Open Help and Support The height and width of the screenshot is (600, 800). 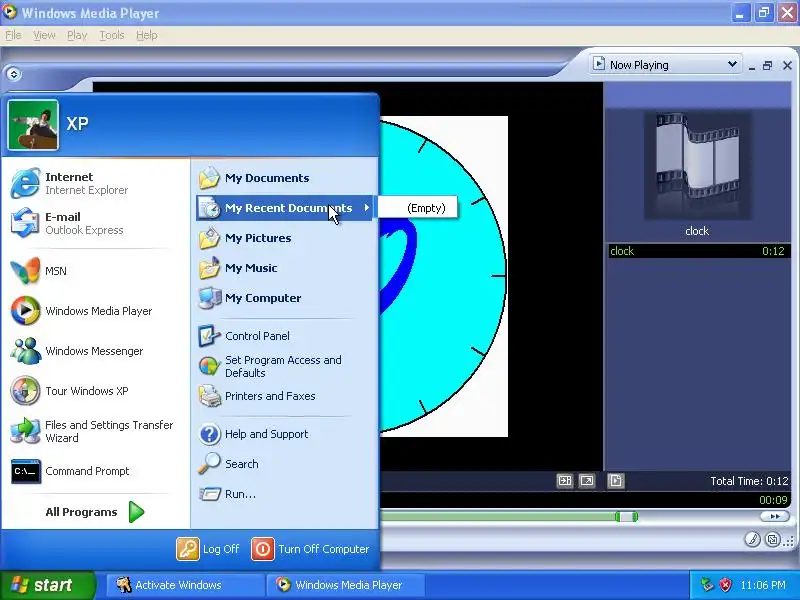click(286, 434)
